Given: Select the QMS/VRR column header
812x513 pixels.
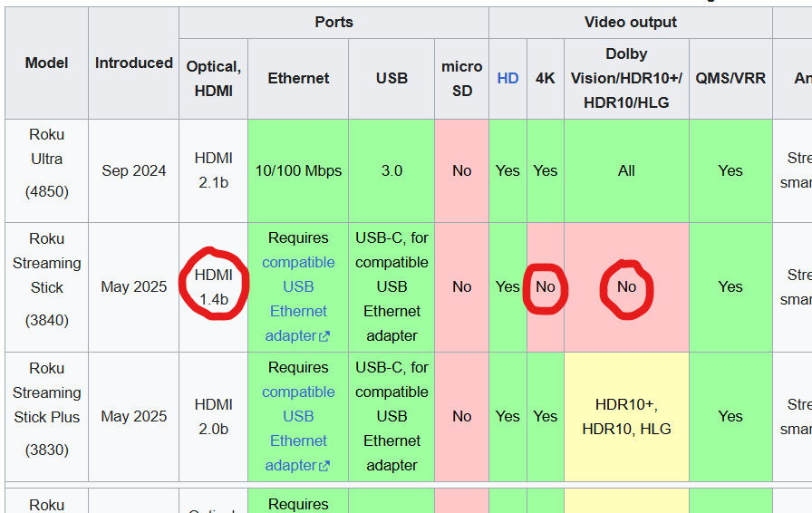Looking at the screenshot, I should [x=730, y=78].
